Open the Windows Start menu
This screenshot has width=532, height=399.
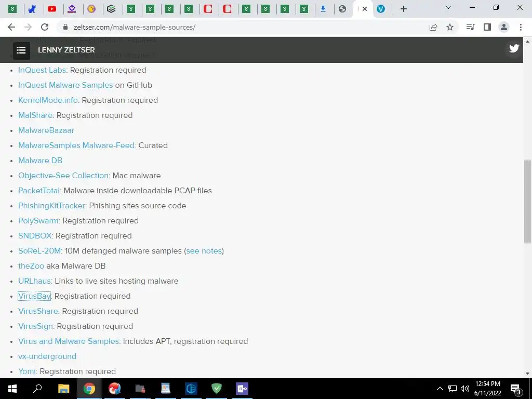12,389
